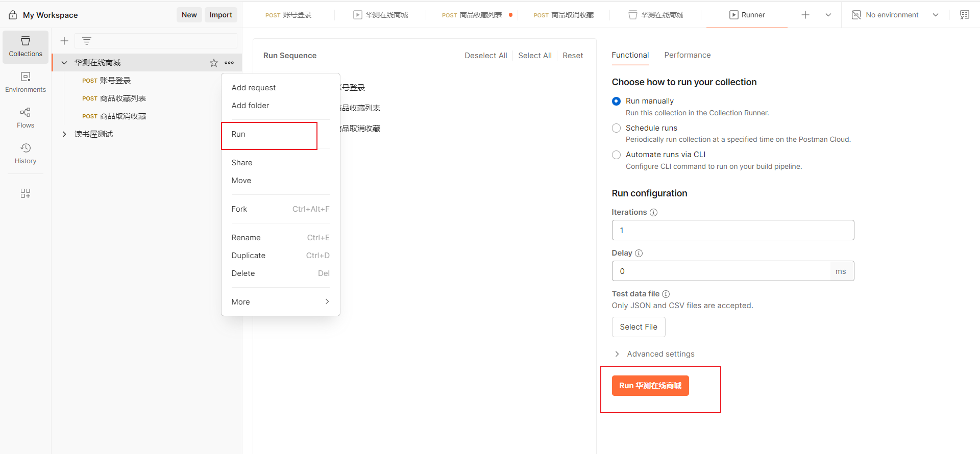Image resolution: width=980 pixels, height=454 pixels.
Task: Choose Share from context menu
Action: 281,163
